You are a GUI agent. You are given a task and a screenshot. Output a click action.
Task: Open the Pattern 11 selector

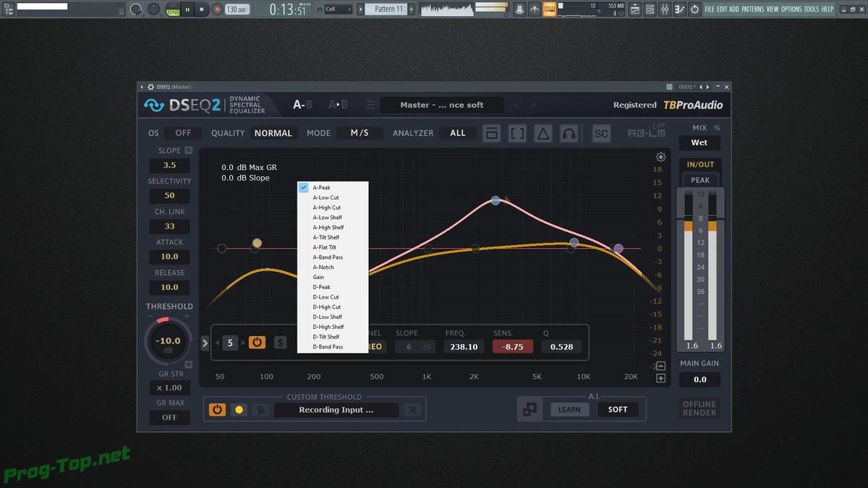coord(390,9)
